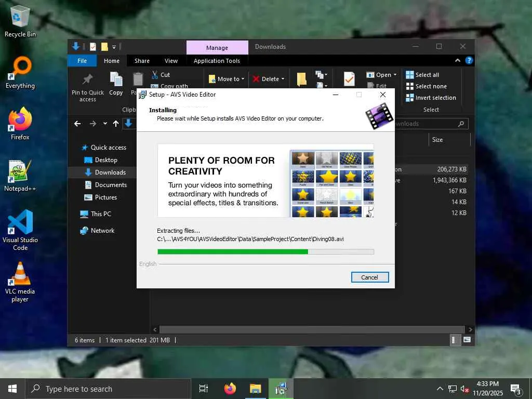This screenshot has width=532, height=399.
Task: Click Copy path in ribbon
Action: [170, 86]
